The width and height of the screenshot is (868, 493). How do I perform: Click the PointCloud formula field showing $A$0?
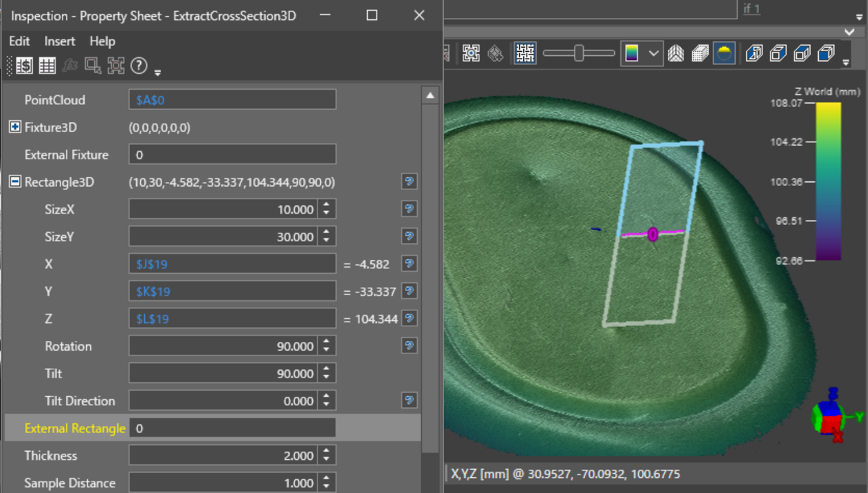pos(232,99)
